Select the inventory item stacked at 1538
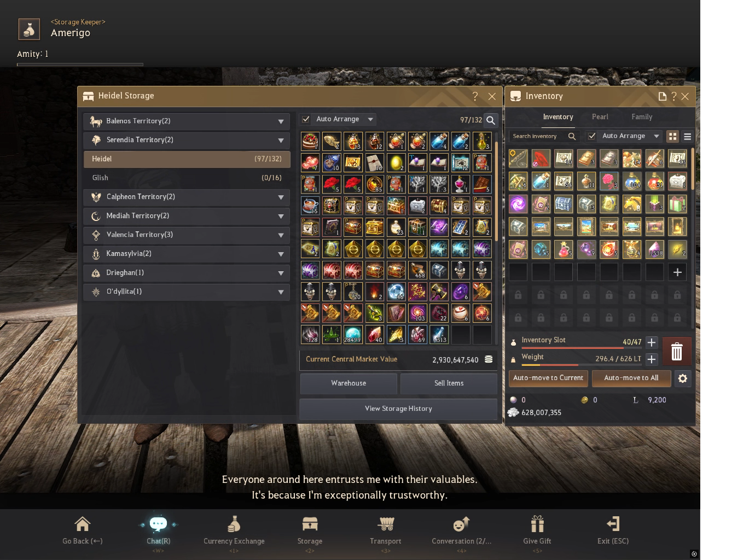 654,249
